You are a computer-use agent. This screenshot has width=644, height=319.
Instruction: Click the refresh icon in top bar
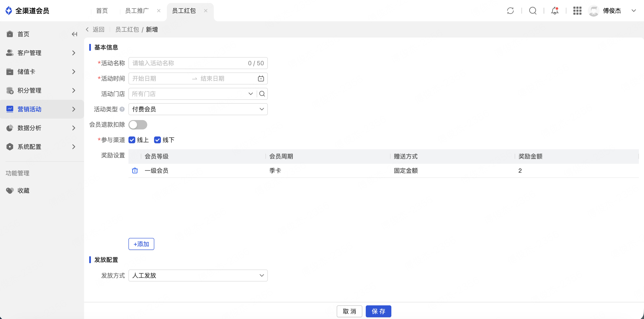pyautogui.click(x=510, y=11)
